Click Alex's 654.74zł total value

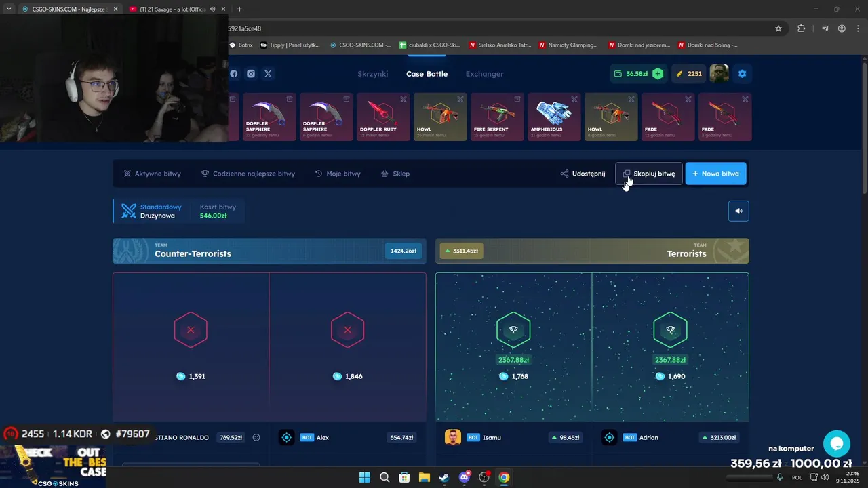(x=401, y=438)
